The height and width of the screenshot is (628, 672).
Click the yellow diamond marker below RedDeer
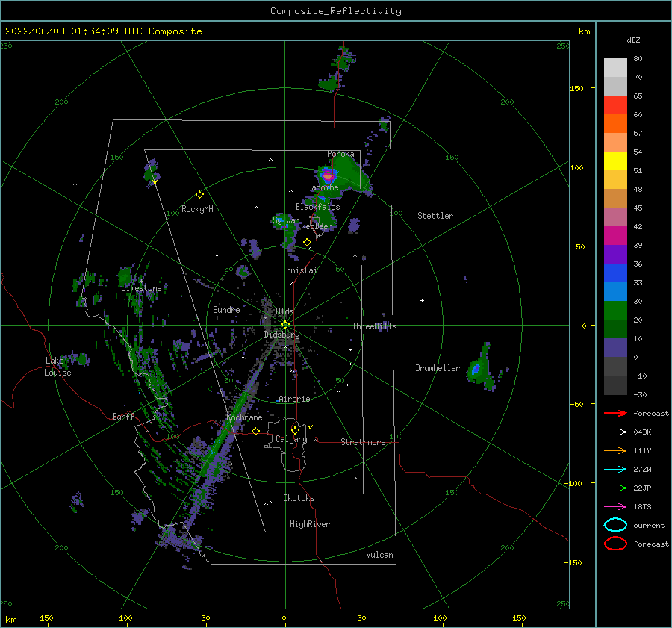pos(308,243)
